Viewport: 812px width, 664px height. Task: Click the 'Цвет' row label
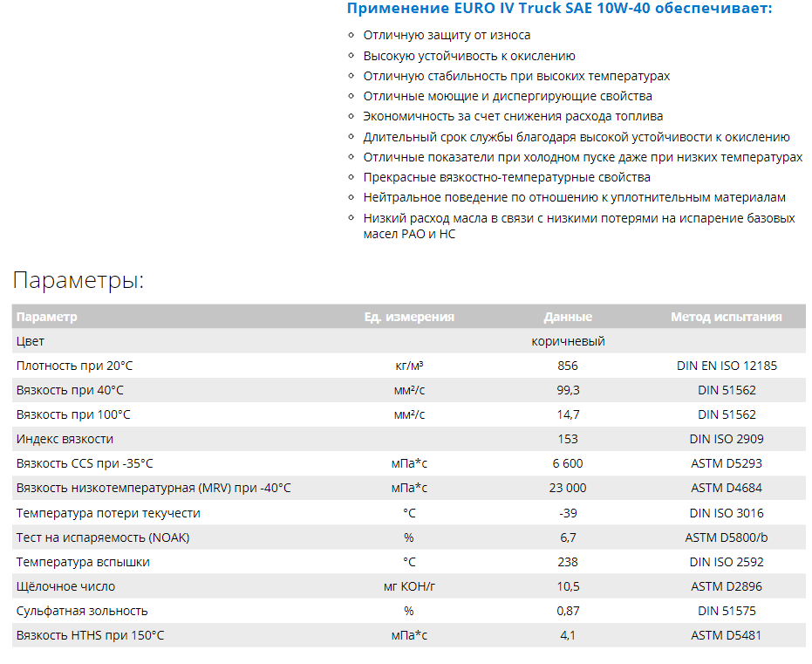30,341
